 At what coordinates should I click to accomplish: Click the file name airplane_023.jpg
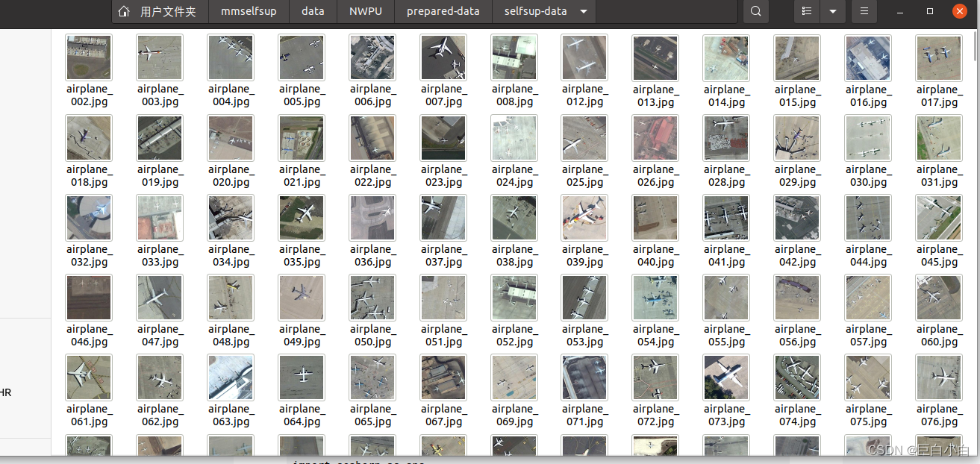click(443, 175)
